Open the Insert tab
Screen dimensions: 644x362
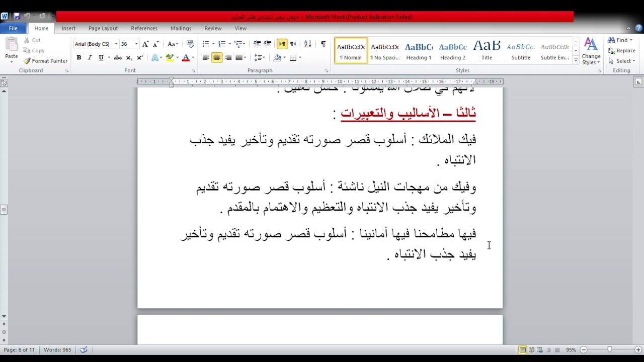coord(68,29)
